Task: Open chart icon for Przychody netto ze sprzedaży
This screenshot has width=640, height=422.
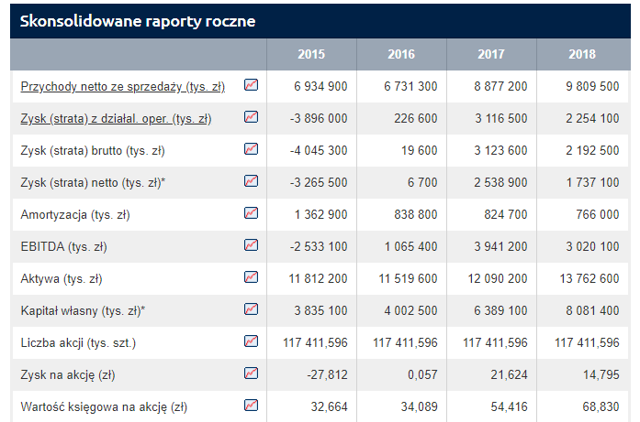Action: [x=251, y=85]
